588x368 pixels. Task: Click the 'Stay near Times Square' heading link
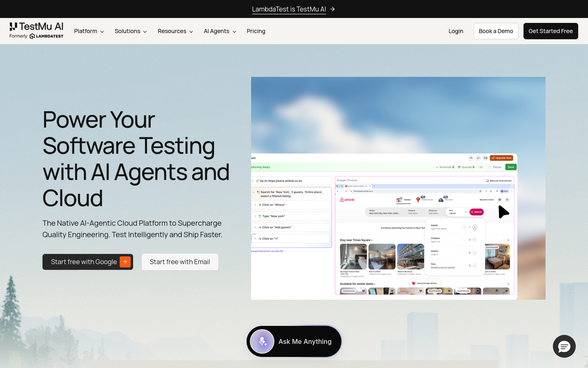click(356, 240)
